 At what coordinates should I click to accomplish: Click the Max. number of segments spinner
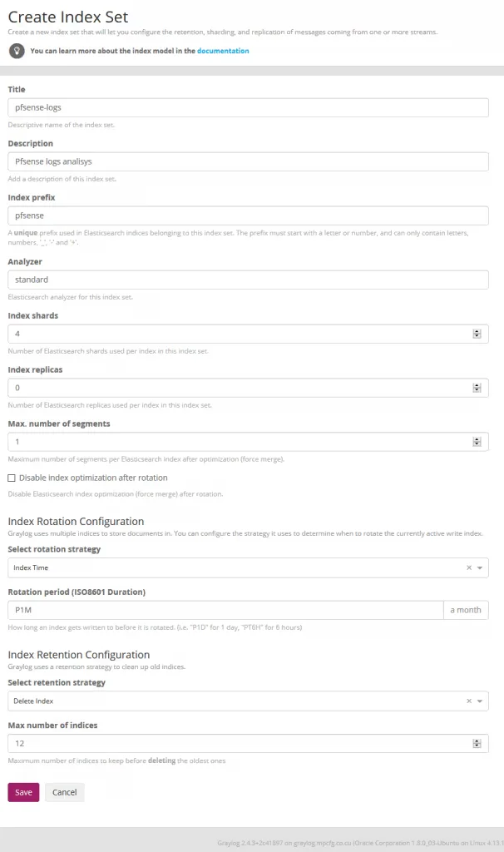coord(477,442)
